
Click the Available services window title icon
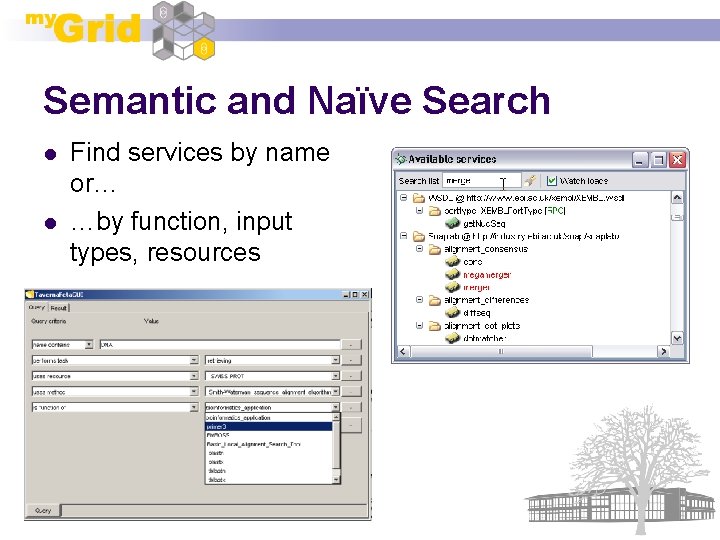coord(401,159)
